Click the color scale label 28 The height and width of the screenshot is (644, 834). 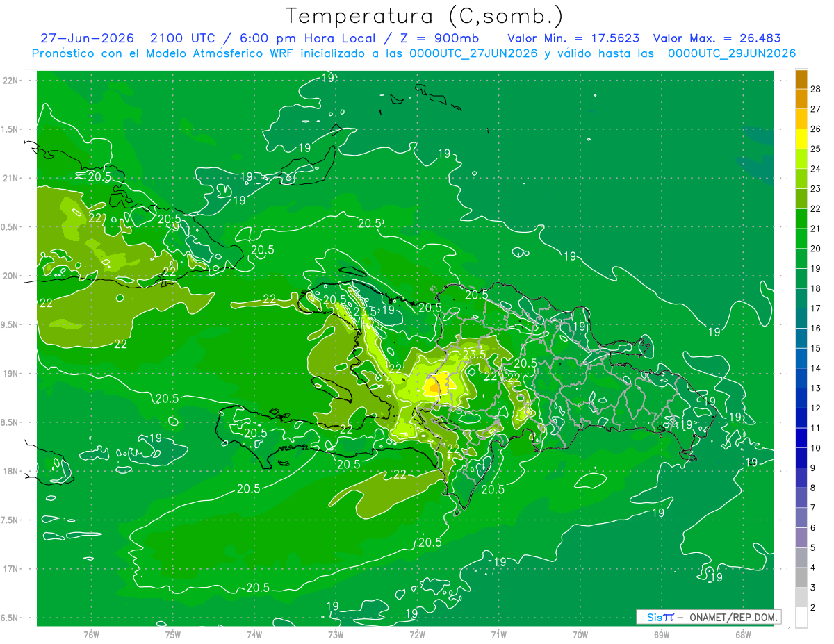816,89
